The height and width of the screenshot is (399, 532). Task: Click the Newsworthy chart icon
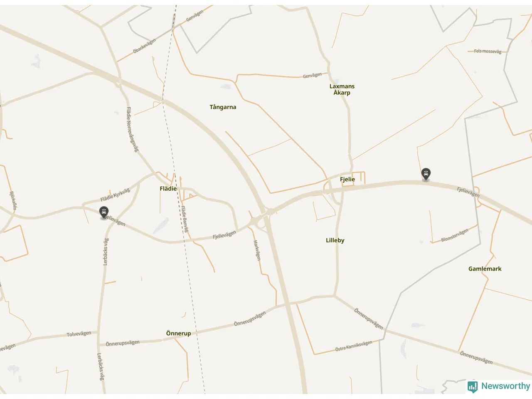point(473,387)
